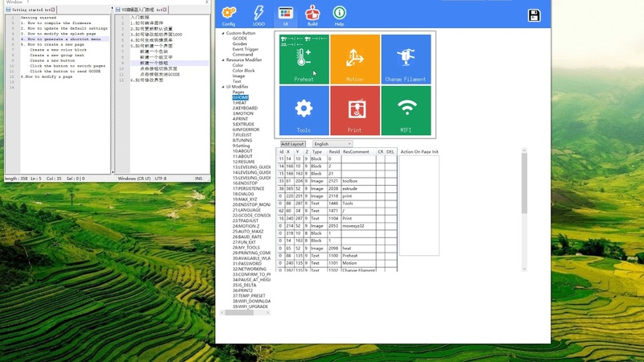This screenshot has width=644, height=362.
Task: Select Command in the tree
Action: pos(242,55)
